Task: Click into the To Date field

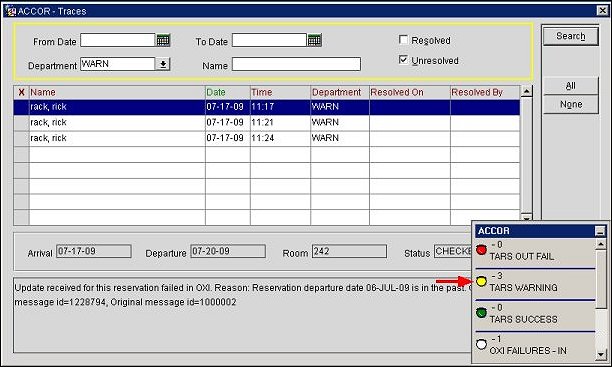Action: tap(269, 40)
